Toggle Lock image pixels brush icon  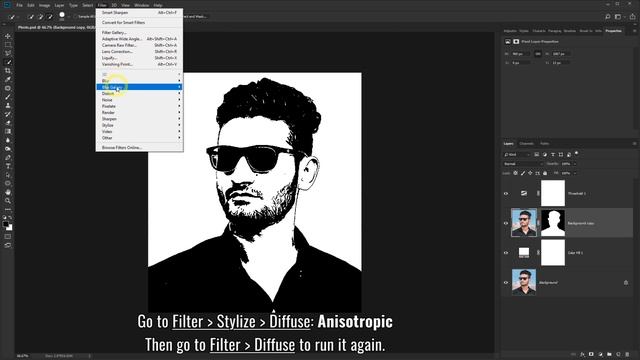pyautogui.click(x=523, y=173)
